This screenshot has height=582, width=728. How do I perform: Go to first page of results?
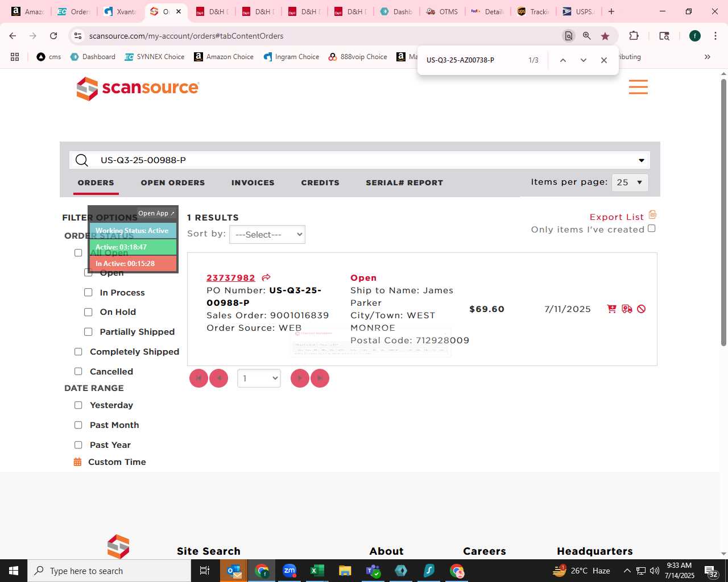[x=198, y=378]
